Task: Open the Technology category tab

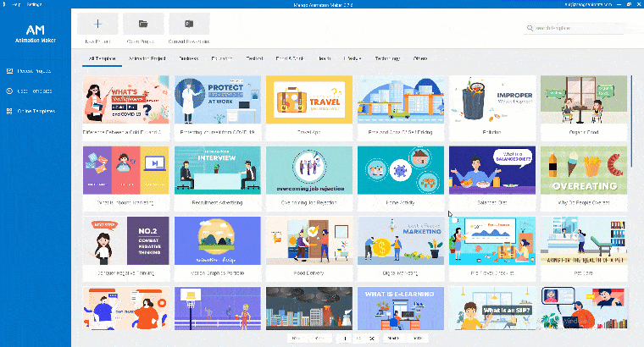Action: coord(386,59)
